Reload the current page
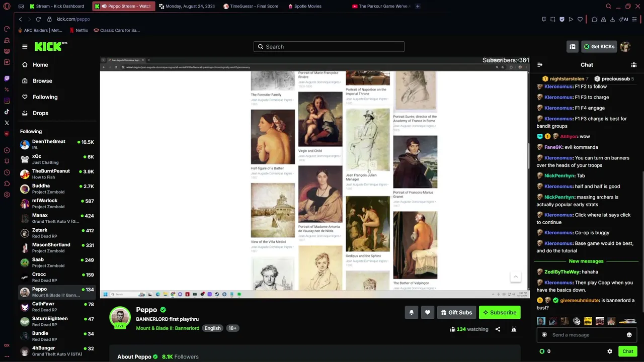 [x=38, y=19]
